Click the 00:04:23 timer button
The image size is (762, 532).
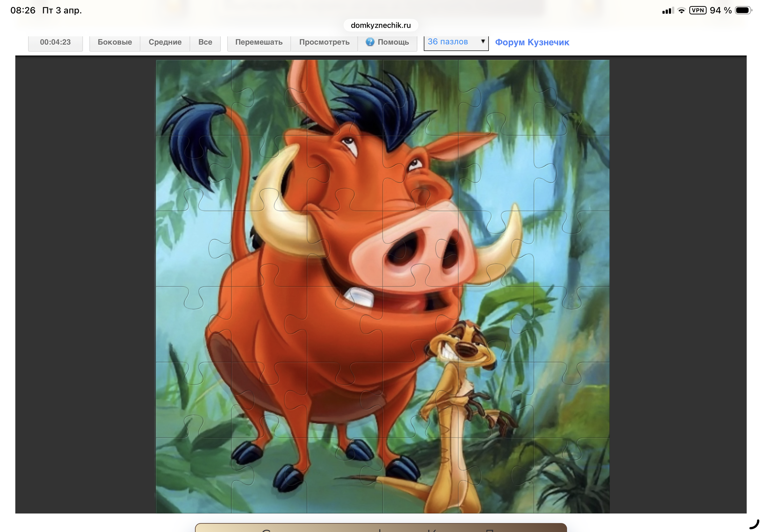click(x=56, y=42)
